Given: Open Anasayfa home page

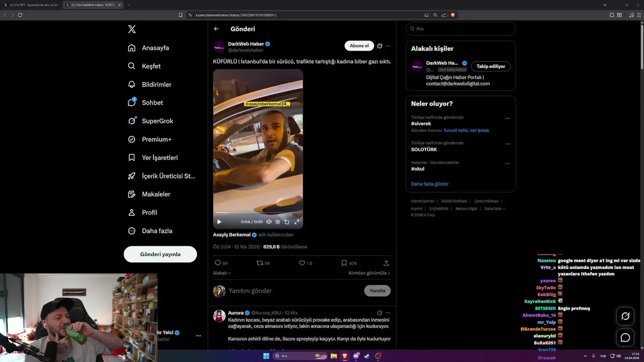Looking at the screenshot, I should pyautogui.click(x=148, y=48).
